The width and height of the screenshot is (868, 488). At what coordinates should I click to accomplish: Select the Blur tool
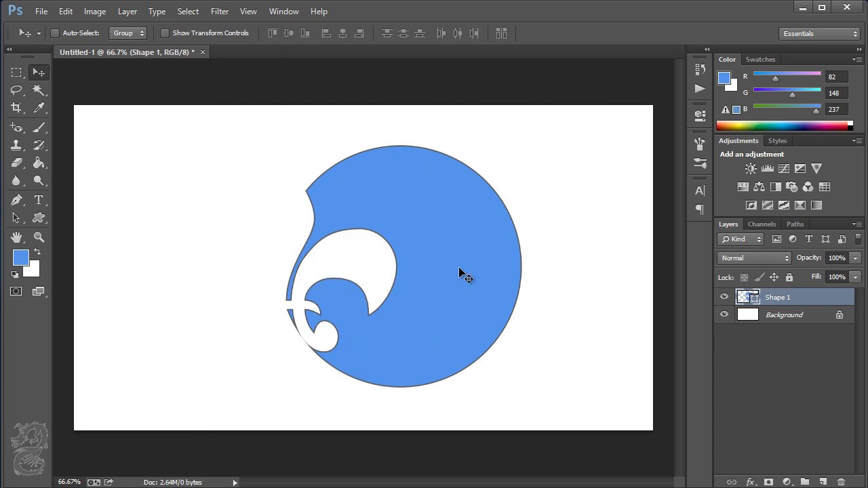16,180
